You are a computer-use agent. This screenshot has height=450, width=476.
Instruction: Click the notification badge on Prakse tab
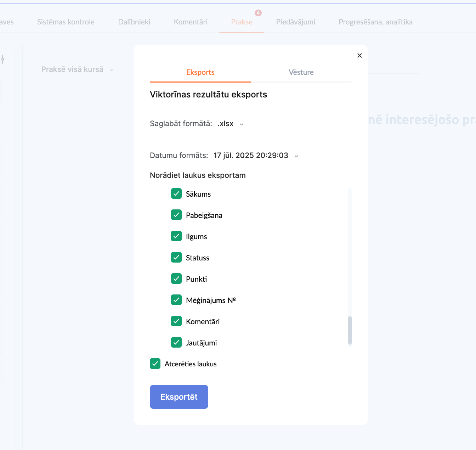tap(258, 13)
